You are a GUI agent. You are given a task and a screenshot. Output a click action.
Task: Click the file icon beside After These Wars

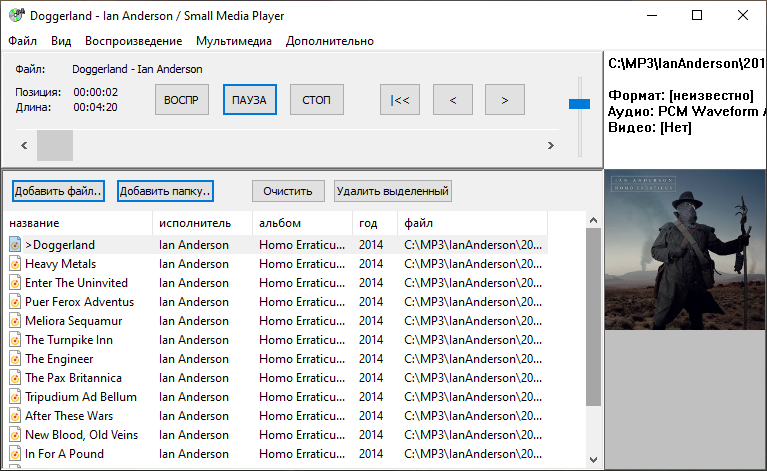(15, 416)
